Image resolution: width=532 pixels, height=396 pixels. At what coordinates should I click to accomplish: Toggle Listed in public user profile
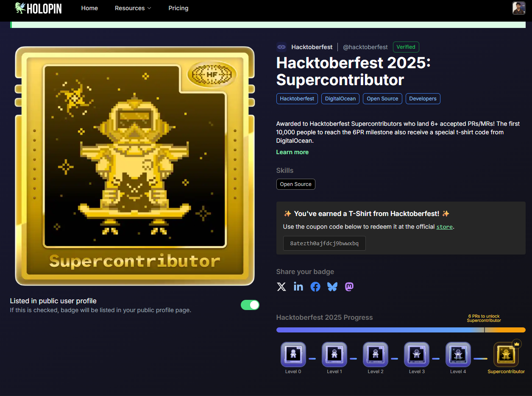click(x=250, y=305)
